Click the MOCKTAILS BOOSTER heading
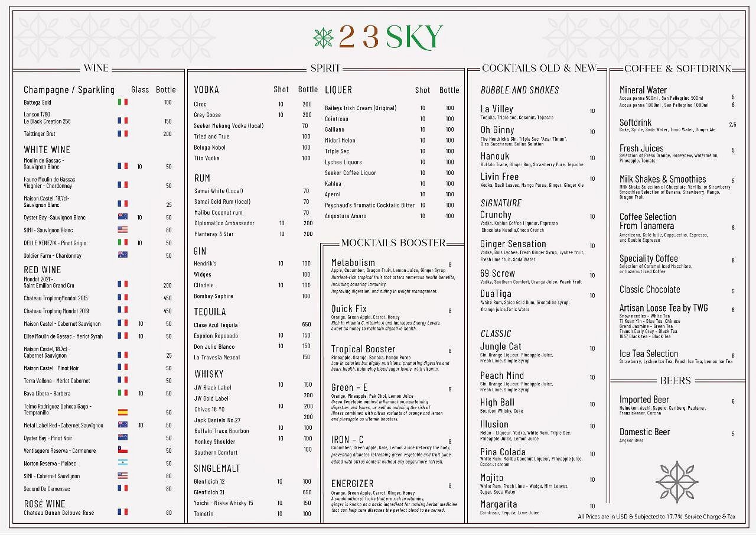 [393, 243]
